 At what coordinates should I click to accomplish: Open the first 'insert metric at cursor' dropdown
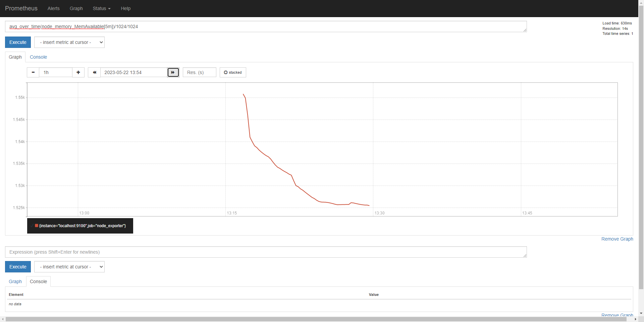(x=69, y=42)
